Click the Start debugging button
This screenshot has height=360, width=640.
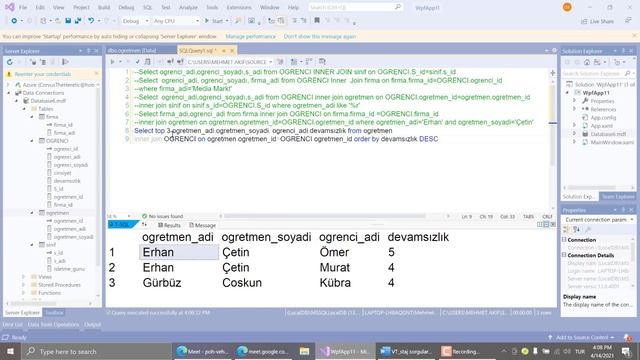215,21
